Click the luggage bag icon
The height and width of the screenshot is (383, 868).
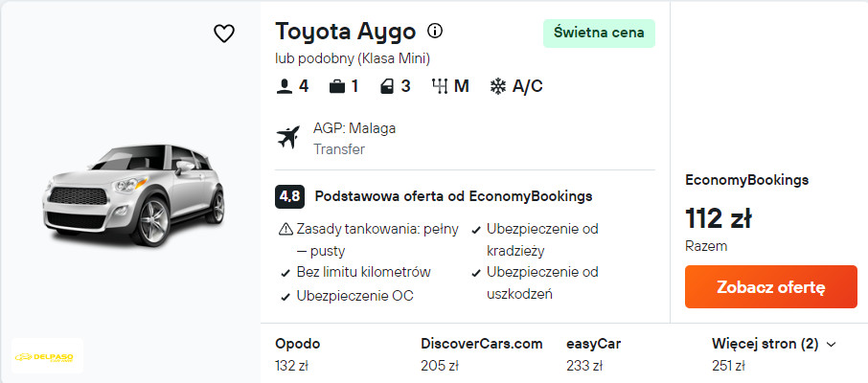point(336,86)
